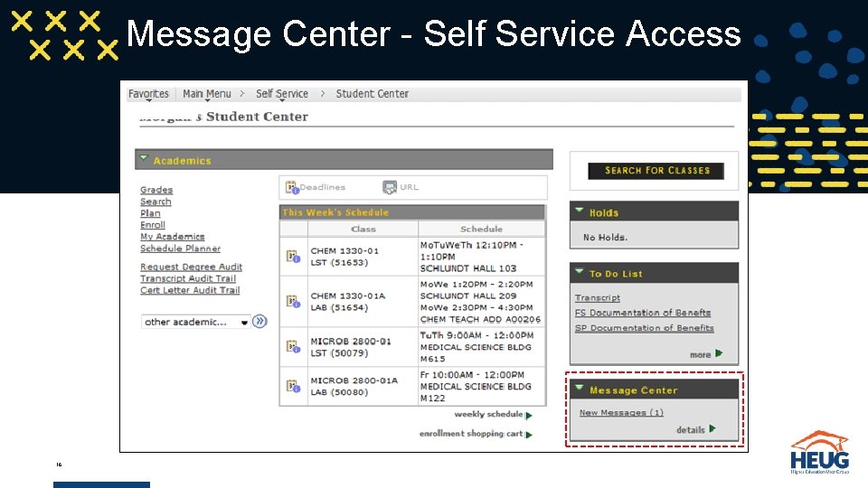The image size is (868, 488).
Task: Open FS Documentation of Benefits link
Action: 643,313
